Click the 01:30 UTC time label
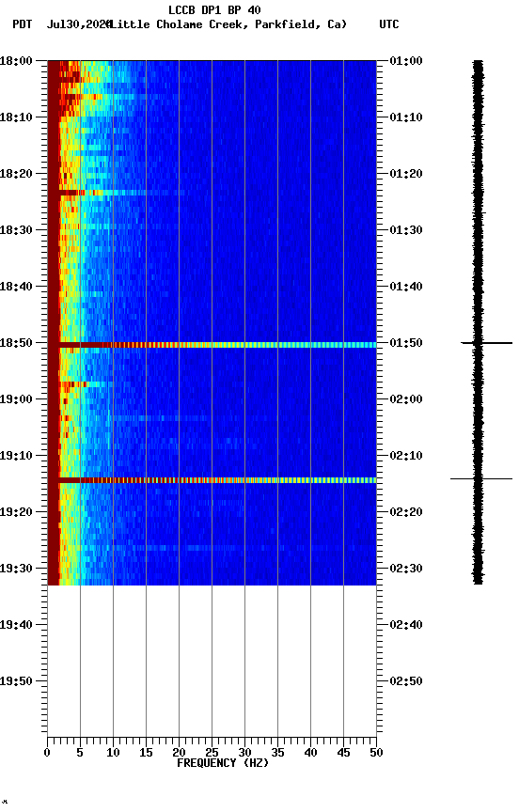Viewport: 519px width, 812px height. (x=406, y=230)
